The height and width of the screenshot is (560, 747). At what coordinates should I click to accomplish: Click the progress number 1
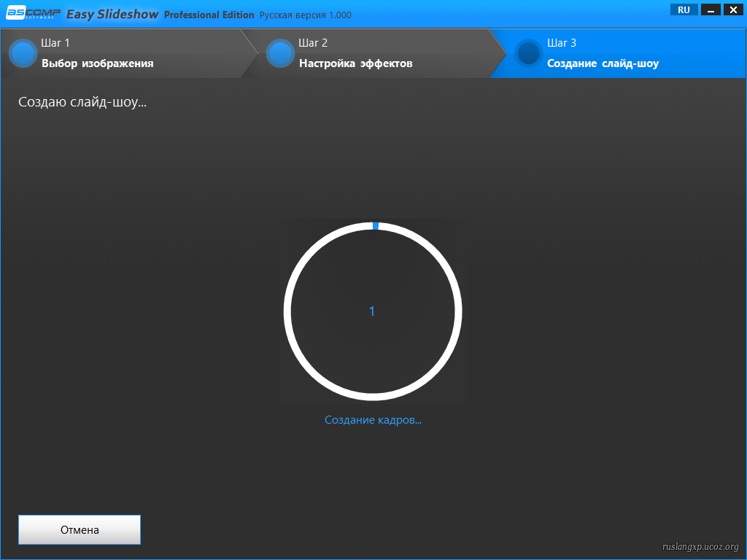click(x=372, y=311)
